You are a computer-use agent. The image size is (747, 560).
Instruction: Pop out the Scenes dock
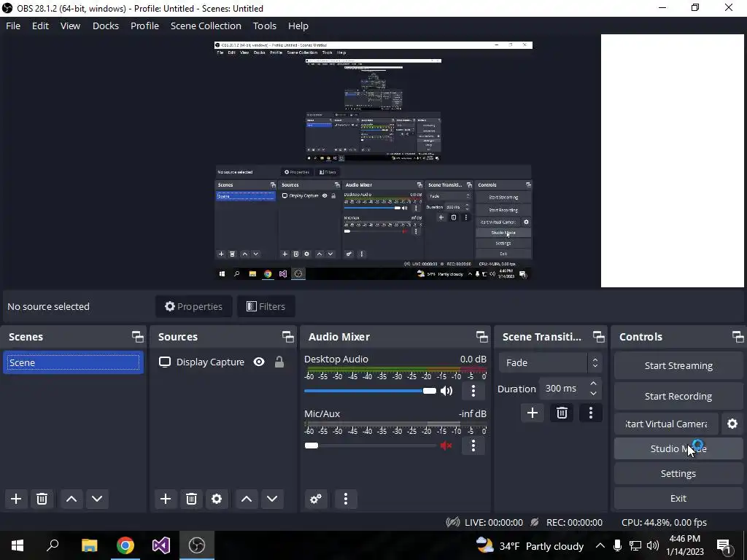point(138,337)
